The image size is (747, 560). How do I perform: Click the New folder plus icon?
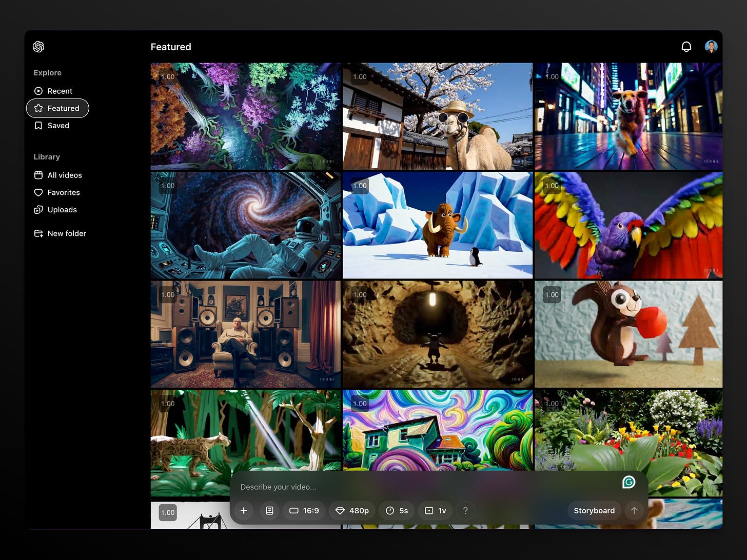38,233
